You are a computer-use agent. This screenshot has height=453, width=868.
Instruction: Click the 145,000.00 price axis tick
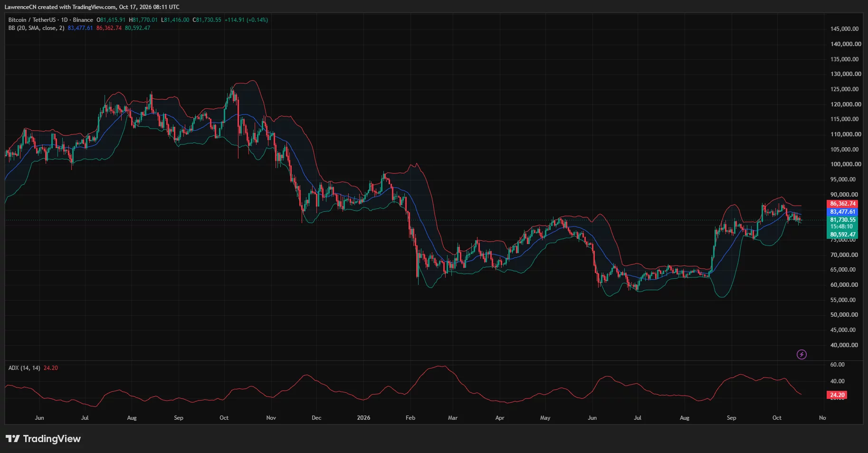click(844, 29)
